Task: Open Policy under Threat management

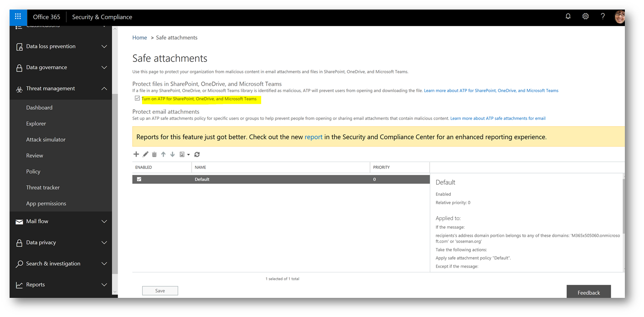Action: pyautogui.click(x=33, y=171)
